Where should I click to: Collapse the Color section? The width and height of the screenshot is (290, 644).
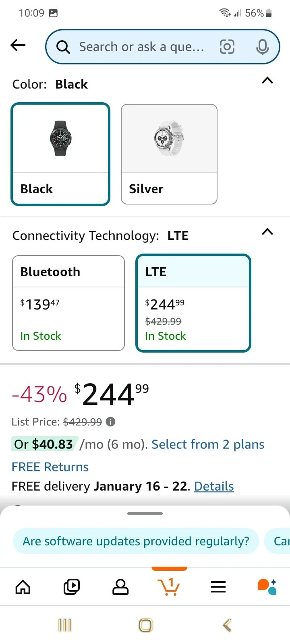(267, 81)
